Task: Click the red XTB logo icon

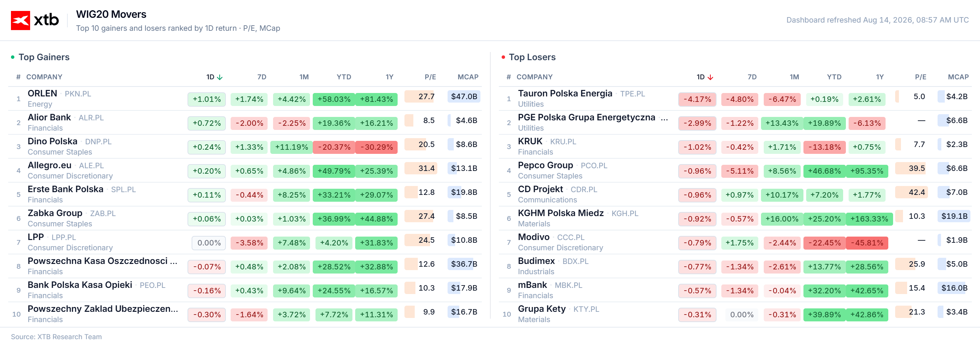Action: point(20,20)
